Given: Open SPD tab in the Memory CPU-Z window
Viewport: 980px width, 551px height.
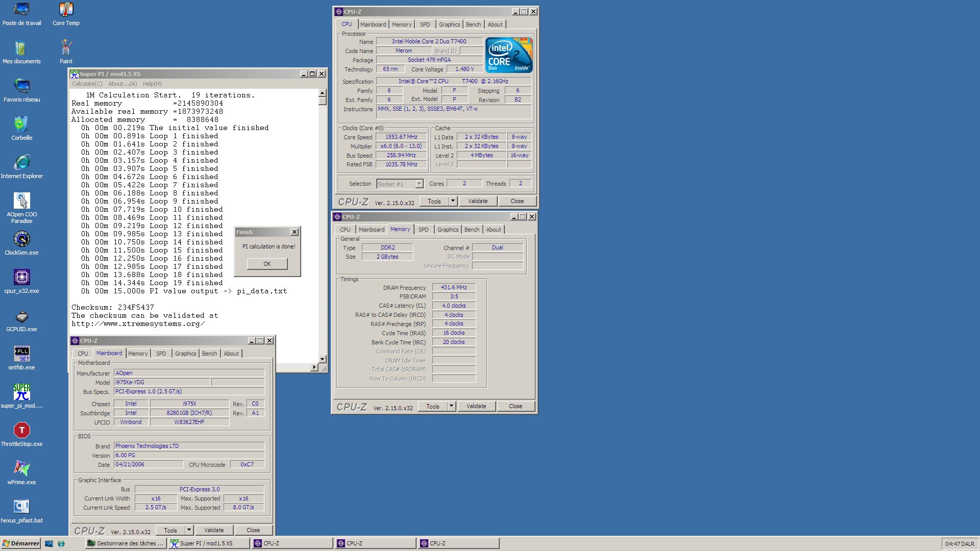Looking at the screenshot, I should (x=424, y=230).
